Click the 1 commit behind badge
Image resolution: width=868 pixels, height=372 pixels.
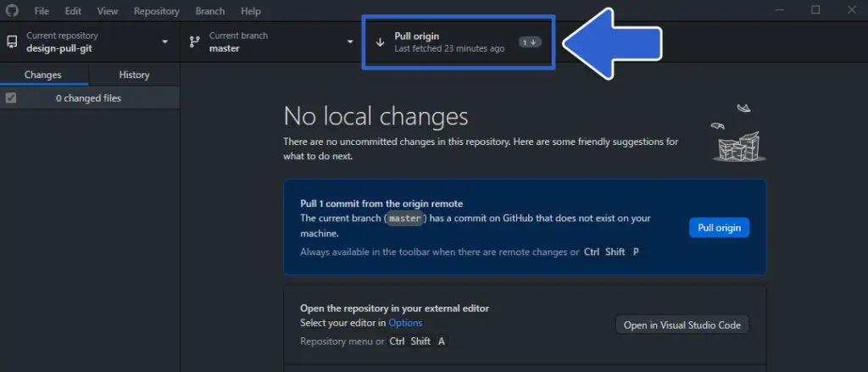point(530,42)
